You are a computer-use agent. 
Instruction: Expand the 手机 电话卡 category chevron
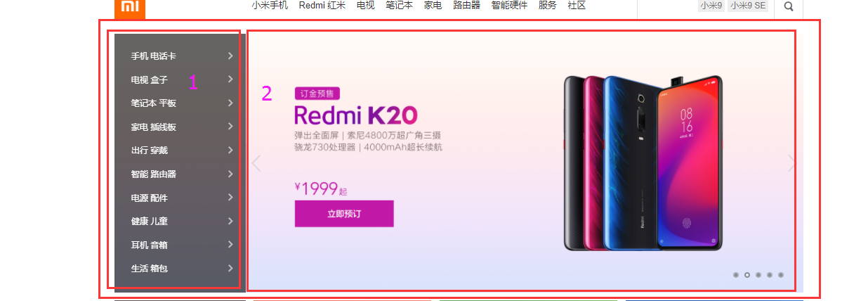230,56
